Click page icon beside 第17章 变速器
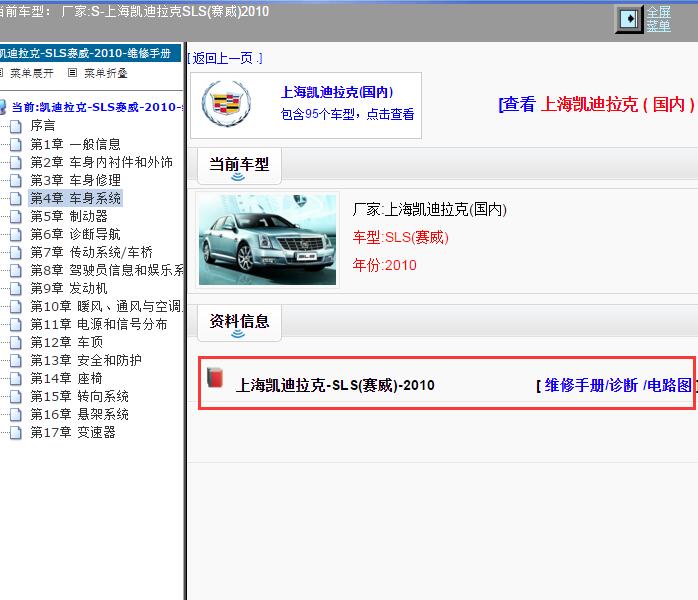698x600 pixels. coord(16,433)
